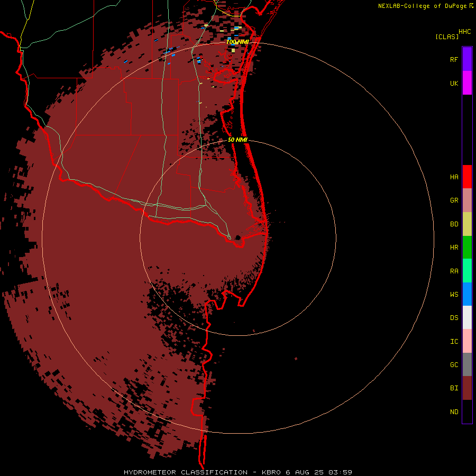
Task: Click the UK legend label
Action: pos(454,84)
